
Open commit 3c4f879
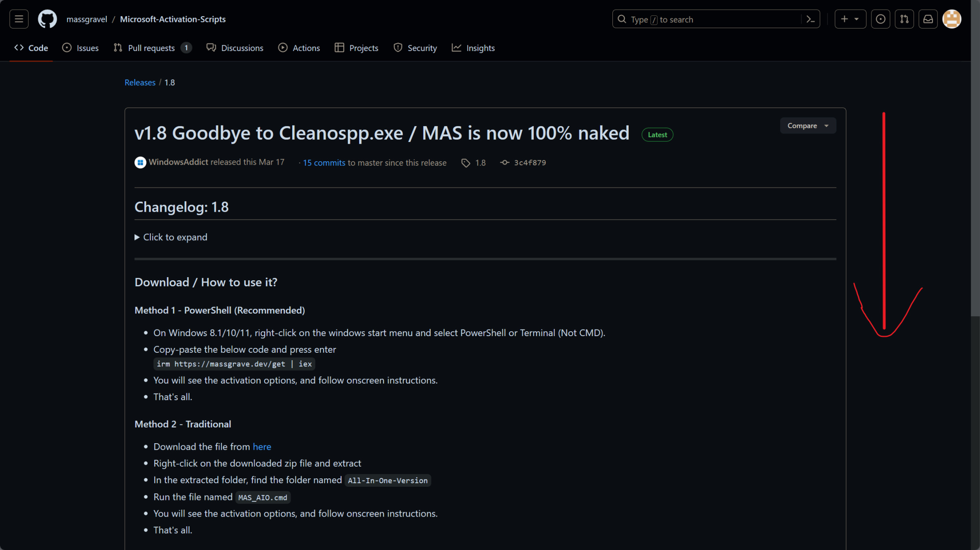click(530, 163)
